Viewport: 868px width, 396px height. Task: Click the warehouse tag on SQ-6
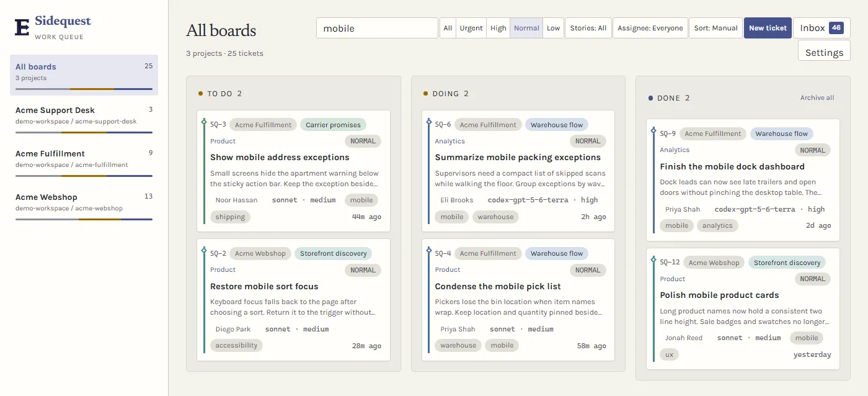point(495,217)
